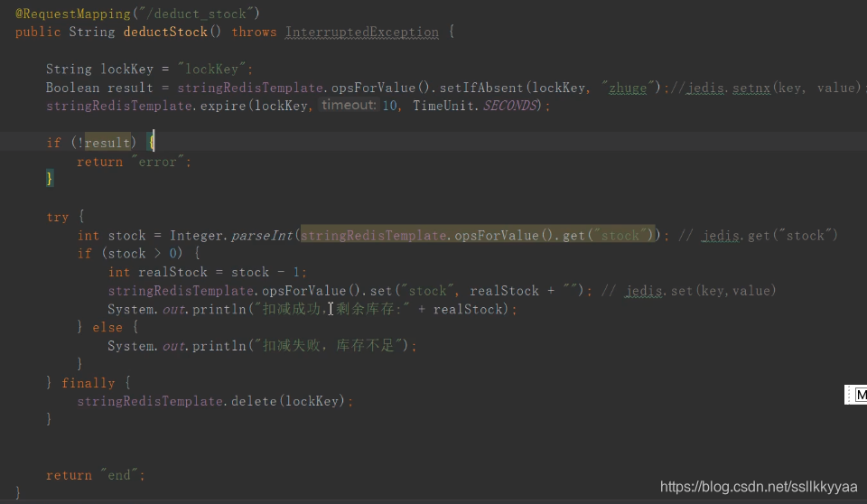Click the finally keyword

point(89,383)
